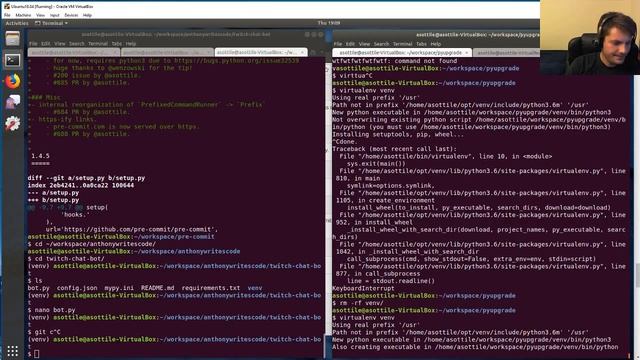The height and width of the screenshot is (360, 640).
Task: Switch to second tab in right terminal
Action: tap(507, 53)
